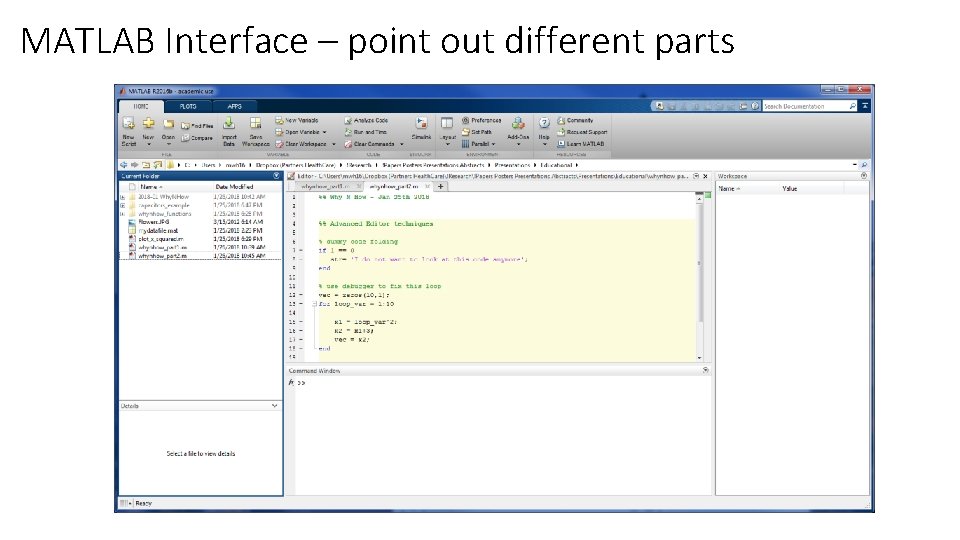The image size is (960, 540).
Task: Click Learn MATLAB
Action: coord(580,144)
